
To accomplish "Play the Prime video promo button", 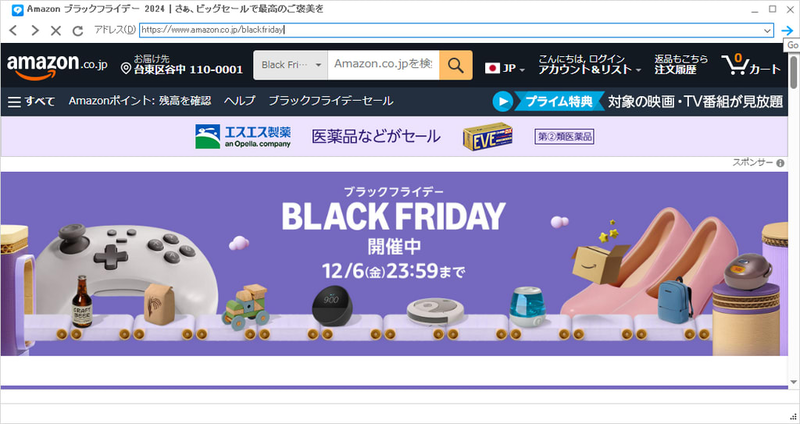I will click(x=503, y=101).
